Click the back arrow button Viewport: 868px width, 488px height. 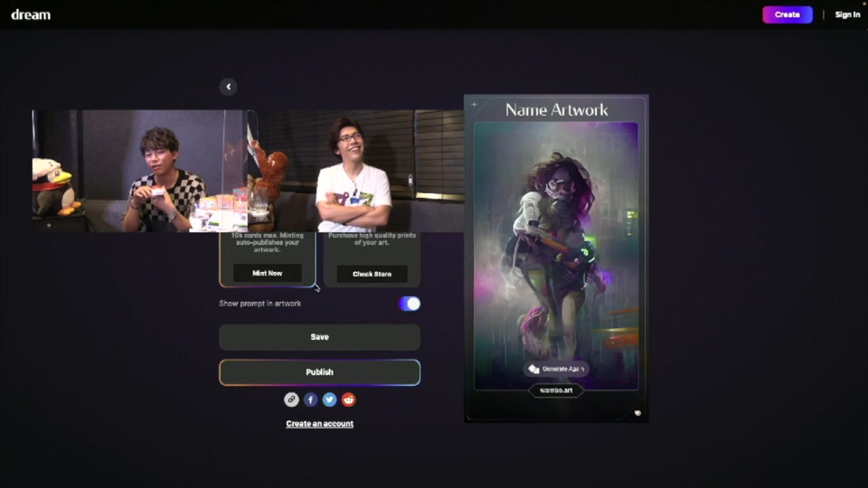[x=228, y=87]
